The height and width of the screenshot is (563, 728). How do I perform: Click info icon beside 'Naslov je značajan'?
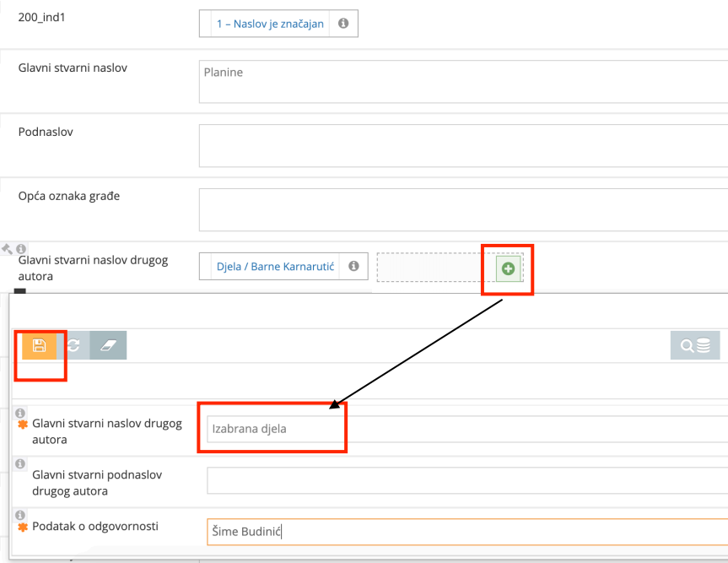(343, 24)
